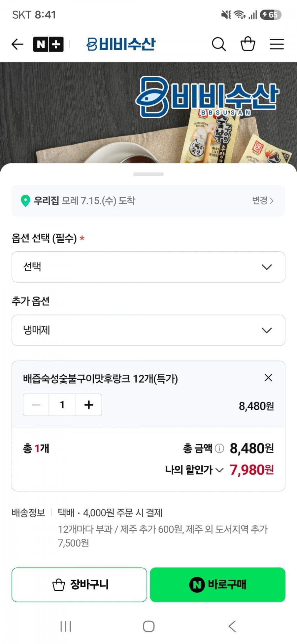Tap the green location pin icon
297x644 pixels.
pyautogui.click(x=25, y=200)
